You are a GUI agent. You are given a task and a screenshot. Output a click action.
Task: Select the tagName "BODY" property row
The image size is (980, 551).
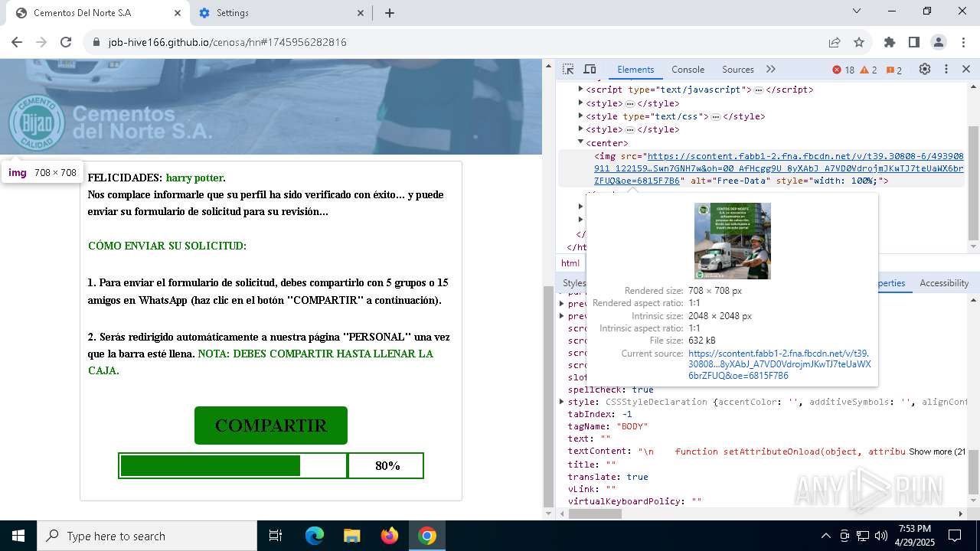(608, 426)
